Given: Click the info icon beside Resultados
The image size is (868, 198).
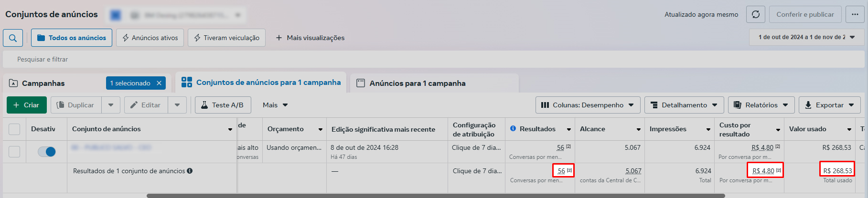Looking at the screenshot, I should click(513, 129).
